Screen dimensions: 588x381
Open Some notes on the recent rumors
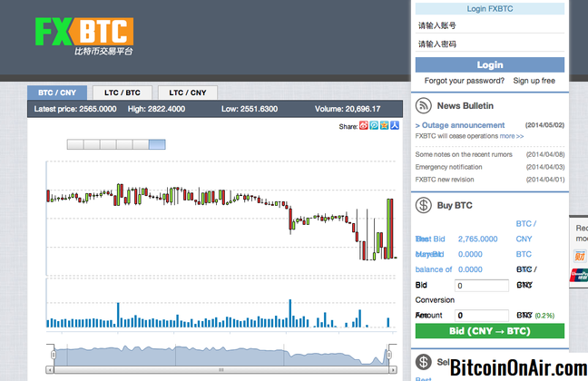464,154
